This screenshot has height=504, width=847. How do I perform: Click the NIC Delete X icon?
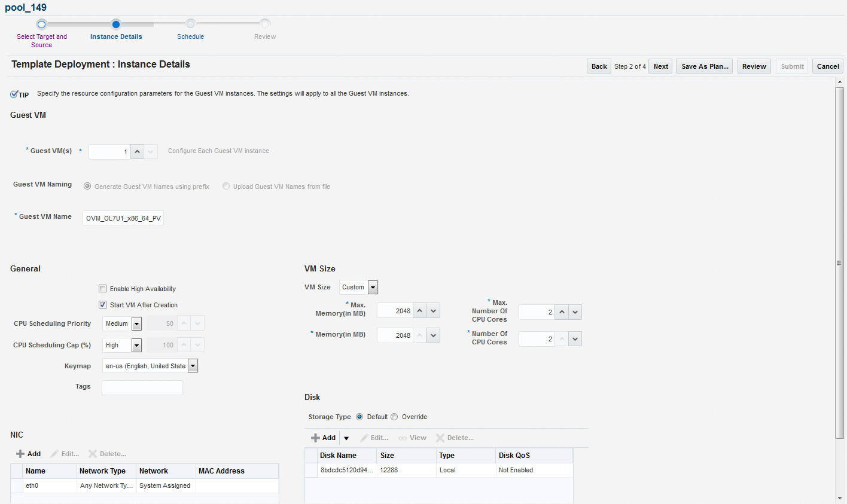point(93,454)
